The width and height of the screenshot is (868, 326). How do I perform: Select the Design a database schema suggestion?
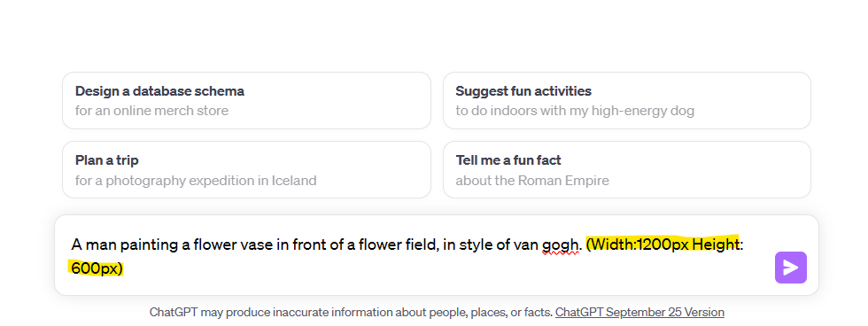(246, 101)
